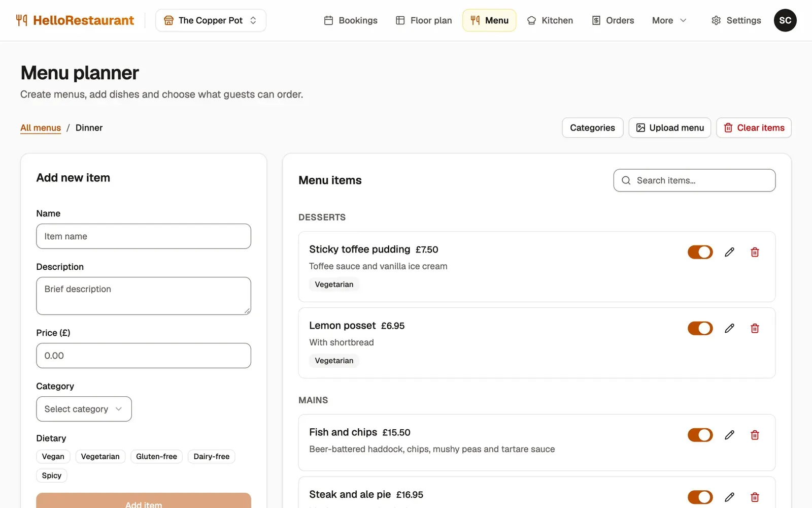This screenshot has height=508, width=812.
Task: Click the search magnifier icon
Action: pos(626,180)
